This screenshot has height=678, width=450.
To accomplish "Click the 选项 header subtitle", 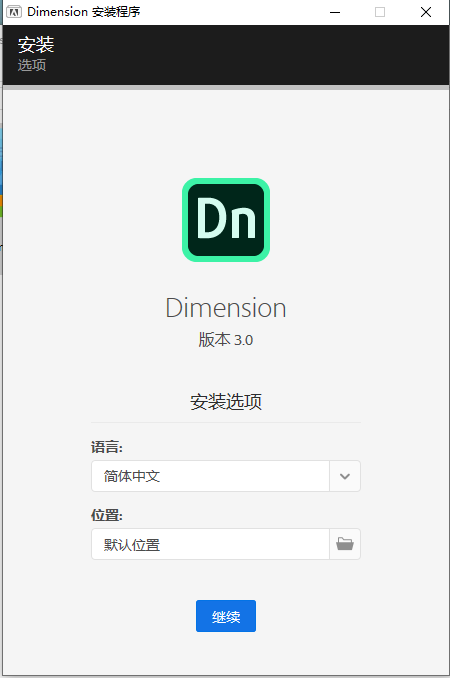I will click(x=32, y=65).
